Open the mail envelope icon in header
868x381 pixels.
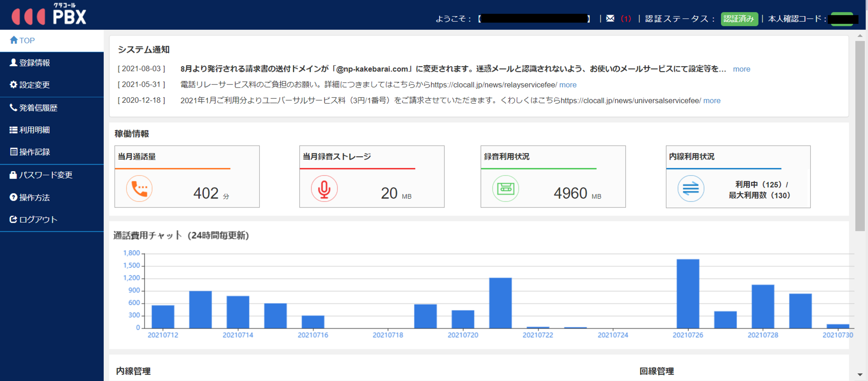point(610,19)
